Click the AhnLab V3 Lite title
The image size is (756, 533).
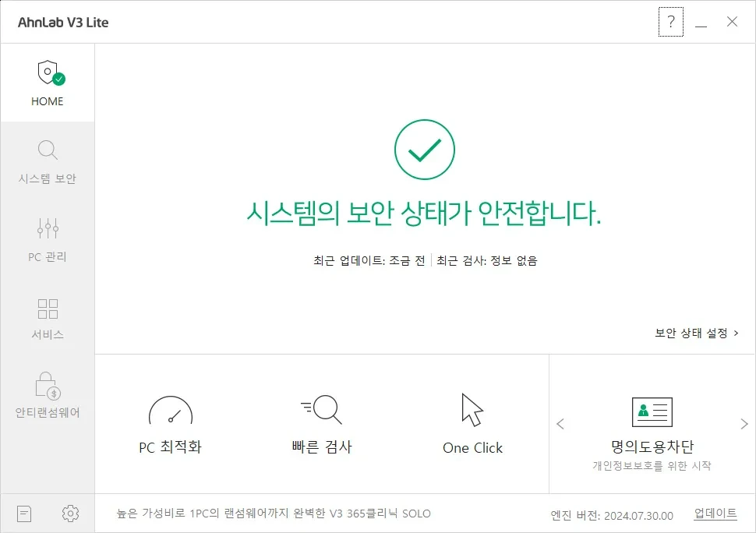(x=63, y=23)
